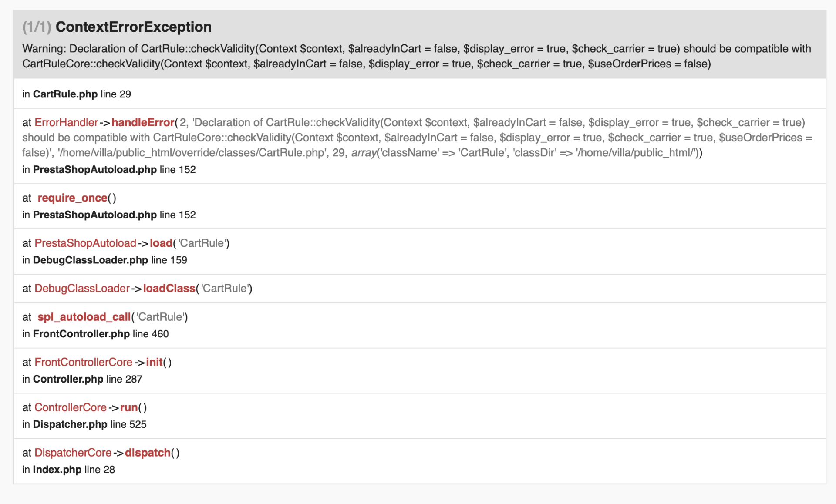This screenshot has height=504, width=836.
Task: Expand the CartRule.php line 29 trace row
Action: (420, 94)
